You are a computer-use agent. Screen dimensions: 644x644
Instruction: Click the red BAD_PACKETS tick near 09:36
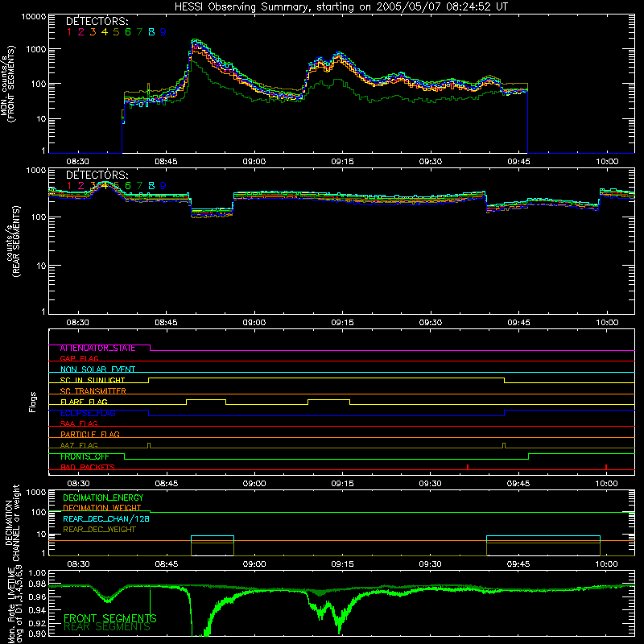[468, 467]
